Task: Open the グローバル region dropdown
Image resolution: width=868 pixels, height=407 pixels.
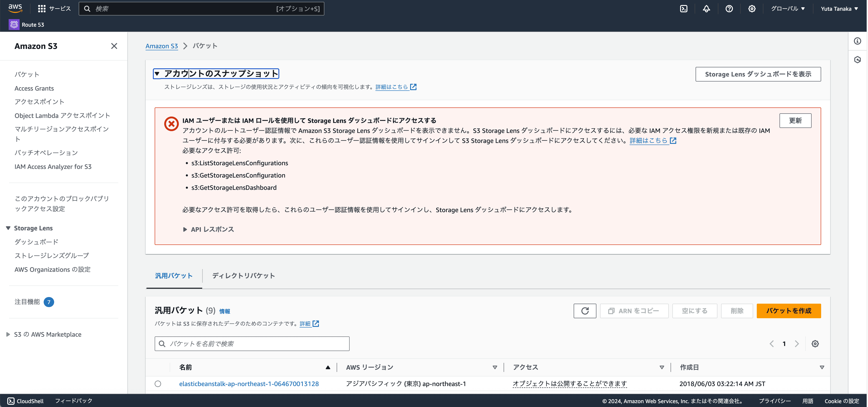Action: pos(788,9)
